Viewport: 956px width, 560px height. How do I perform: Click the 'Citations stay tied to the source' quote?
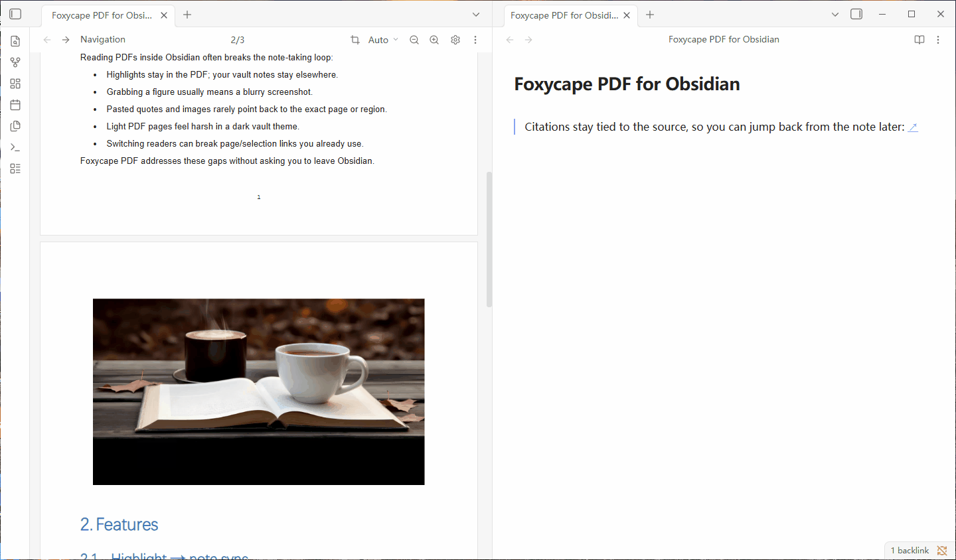tap(714, 127)
